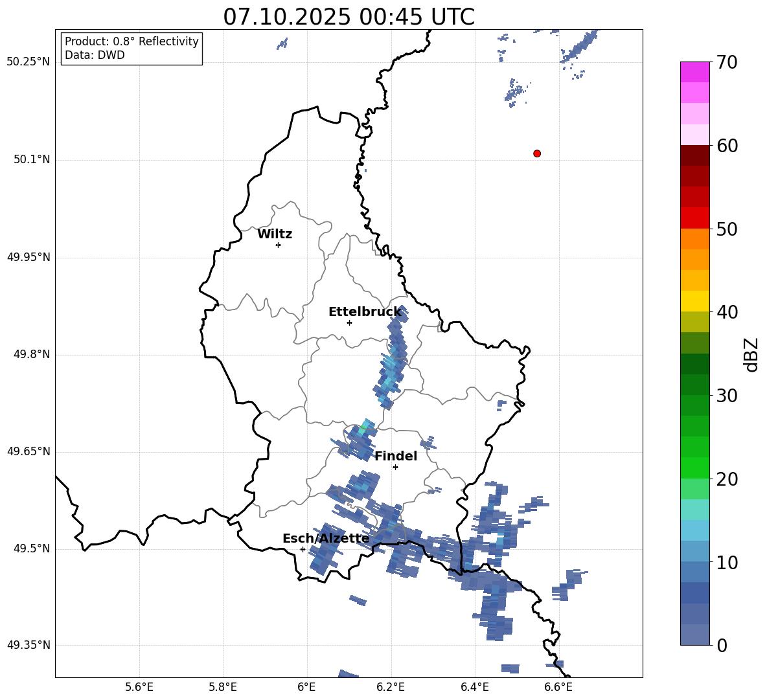Click the 20 colorbar tick label

click(727, 479)
